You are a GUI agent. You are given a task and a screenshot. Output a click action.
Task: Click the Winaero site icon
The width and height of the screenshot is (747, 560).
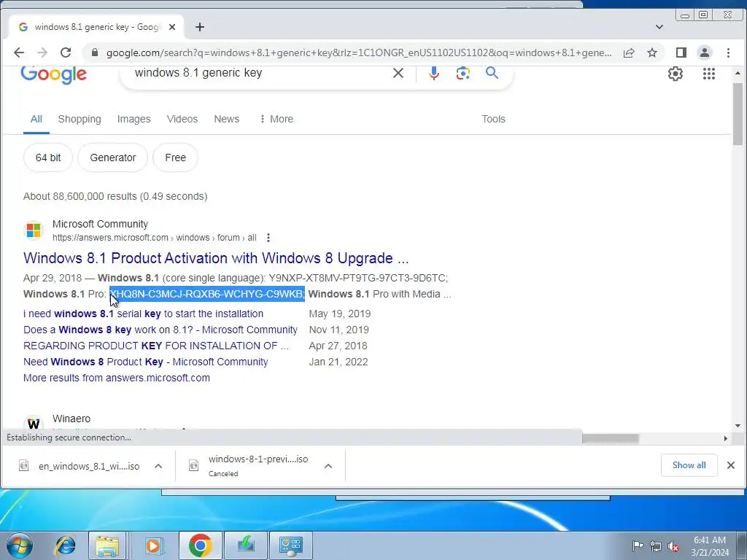[34, 423]
